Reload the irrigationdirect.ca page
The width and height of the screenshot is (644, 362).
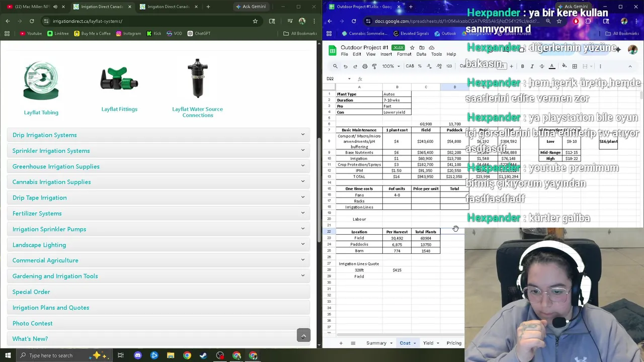(x=32, y=21)
